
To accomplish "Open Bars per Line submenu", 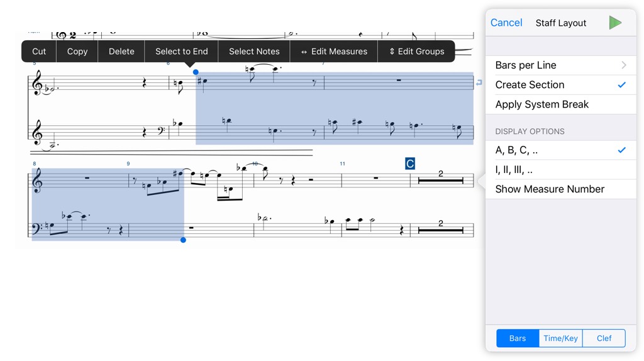I will point(561,65).
